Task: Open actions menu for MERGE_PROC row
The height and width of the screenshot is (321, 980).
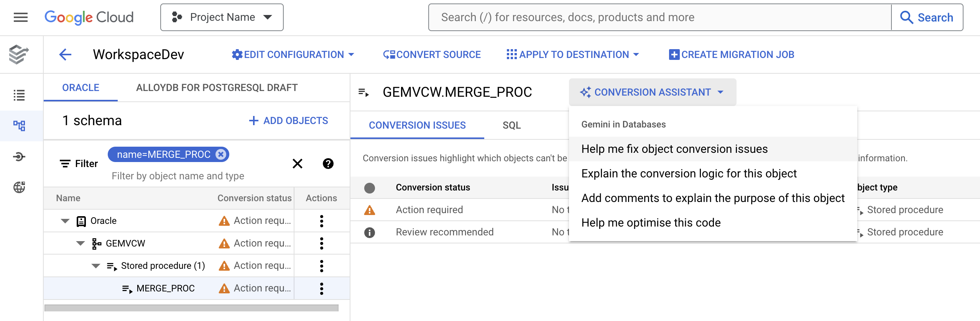Action: click(x=321, y=288)
